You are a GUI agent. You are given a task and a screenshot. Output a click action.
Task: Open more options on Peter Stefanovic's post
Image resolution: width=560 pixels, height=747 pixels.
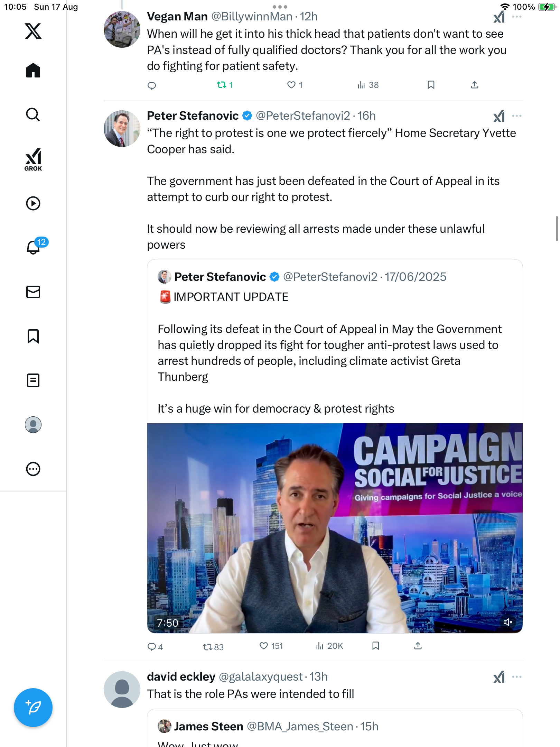tap(517, 116)
